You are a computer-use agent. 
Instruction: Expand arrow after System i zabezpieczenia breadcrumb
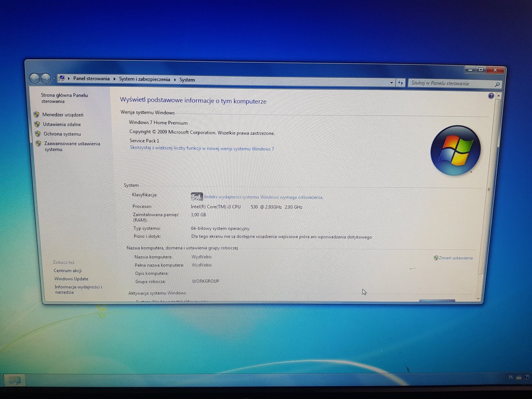click(x=175, y=79)
